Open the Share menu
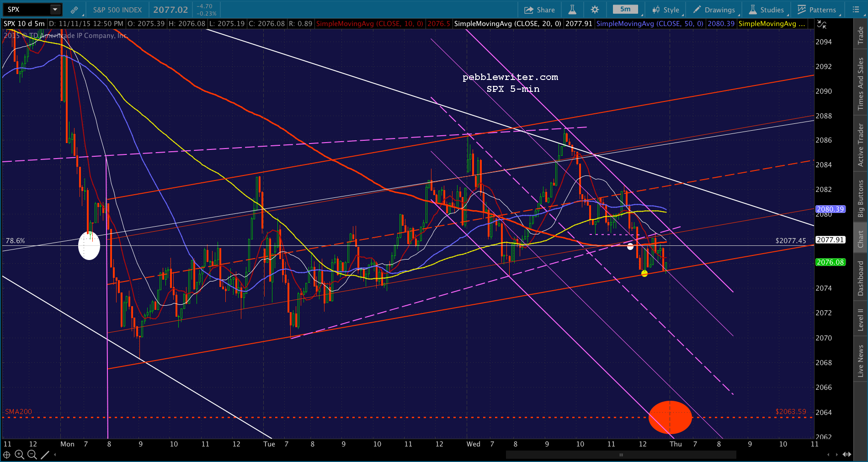The image size is (868, 462). pyautogui.click(x=539, y=10)
